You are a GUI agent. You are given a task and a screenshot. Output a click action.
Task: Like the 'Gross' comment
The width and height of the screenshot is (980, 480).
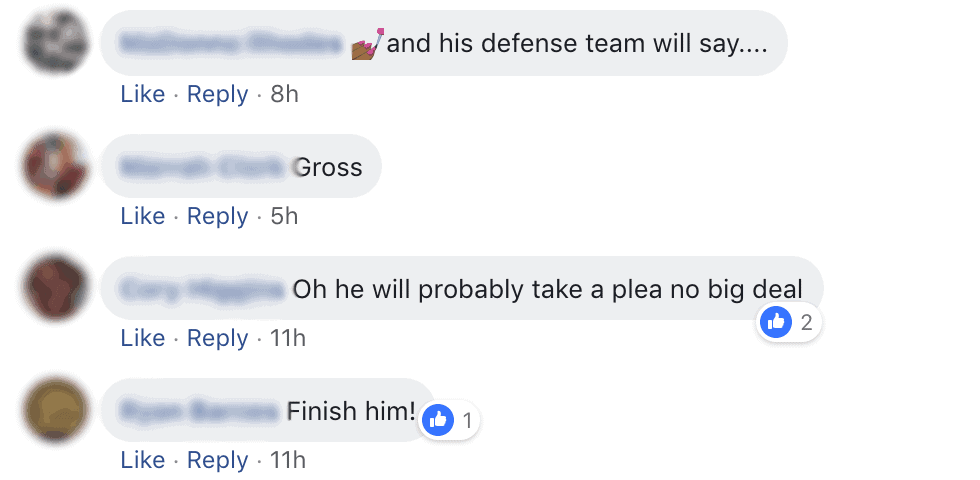pos(142,216)
